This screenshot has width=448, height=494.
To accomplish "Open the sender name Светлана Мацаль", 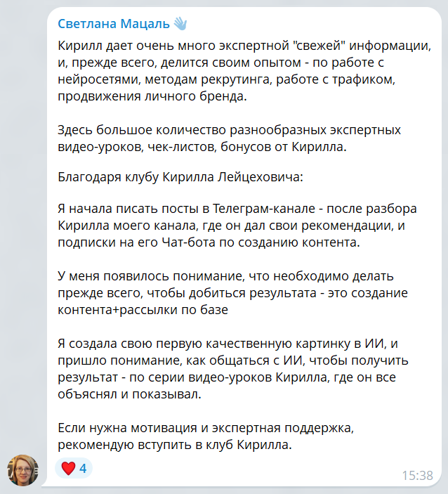I will 114,24.
